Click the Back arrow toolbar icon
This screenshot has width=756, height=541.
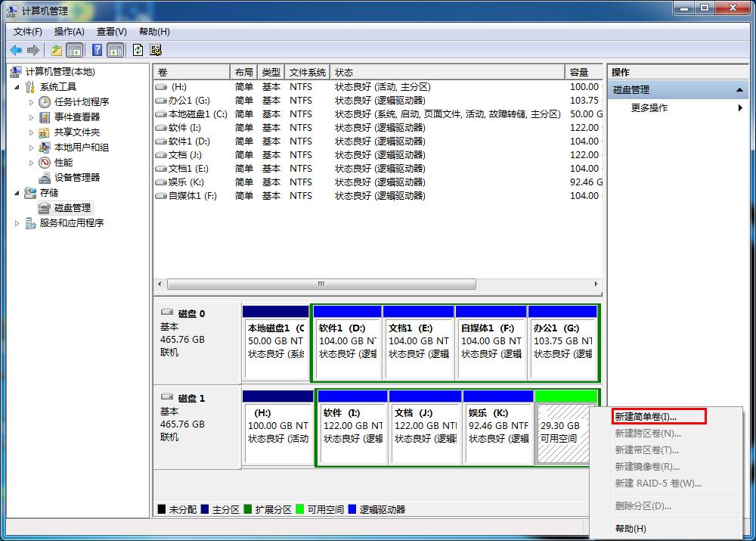[16, 50]
